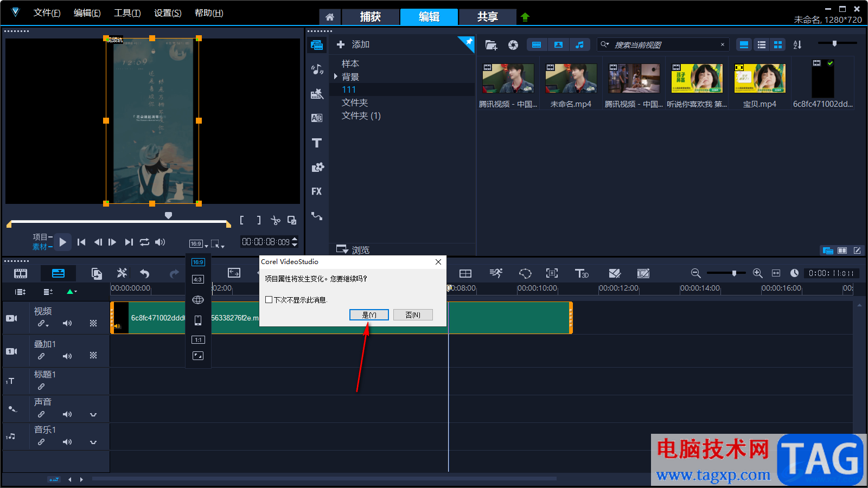Image resolution: width=868 pixels, height=488 pixels.
Task: Select the 文件夹 (1) library folder
Action: point(361,115)
